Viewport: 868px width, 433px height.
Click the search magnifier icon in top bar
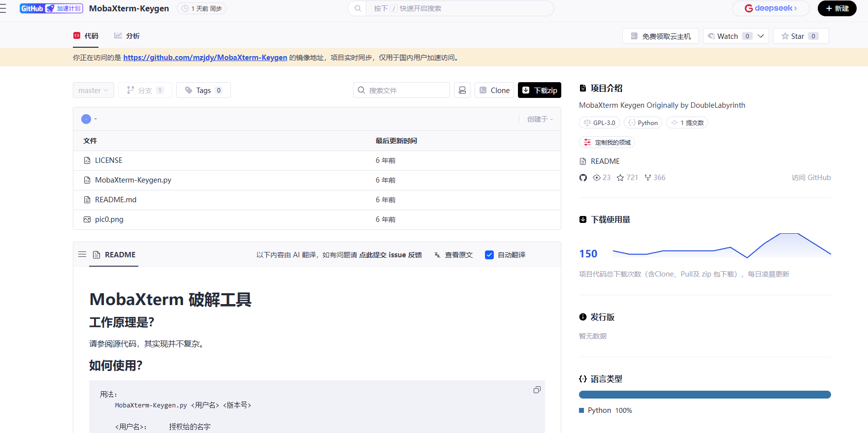tap(358, 8)
